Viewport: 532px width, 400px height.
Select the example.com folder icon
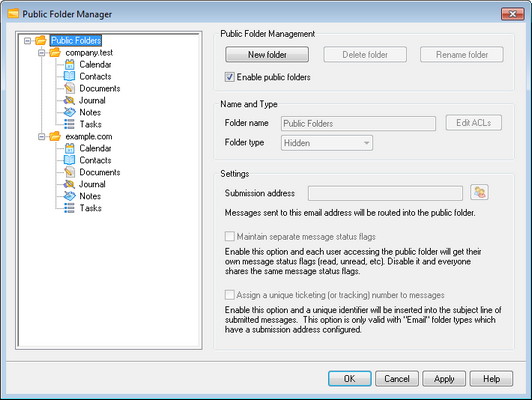click(x=55, y=136)
